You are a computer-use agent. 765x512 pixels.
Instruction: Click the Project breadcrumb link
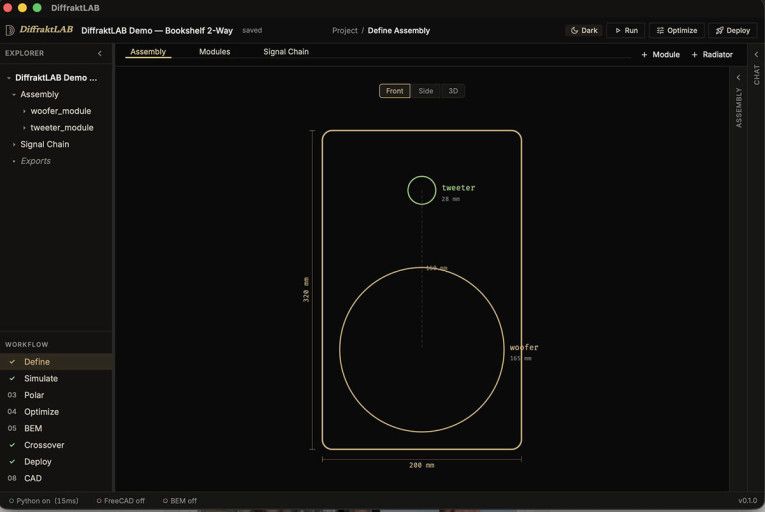pos(344,30)
